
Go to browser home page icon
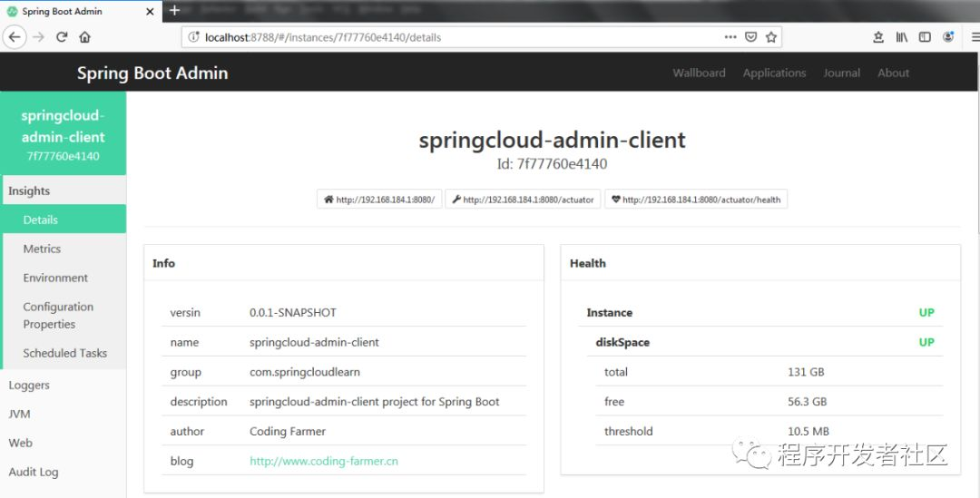85,37
